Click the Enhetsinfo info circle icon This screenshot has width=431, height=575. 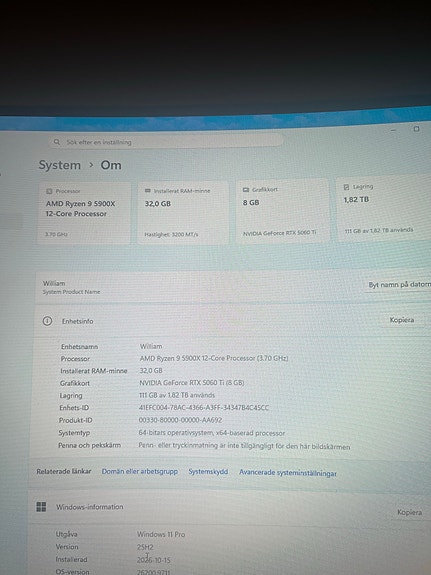47,321
